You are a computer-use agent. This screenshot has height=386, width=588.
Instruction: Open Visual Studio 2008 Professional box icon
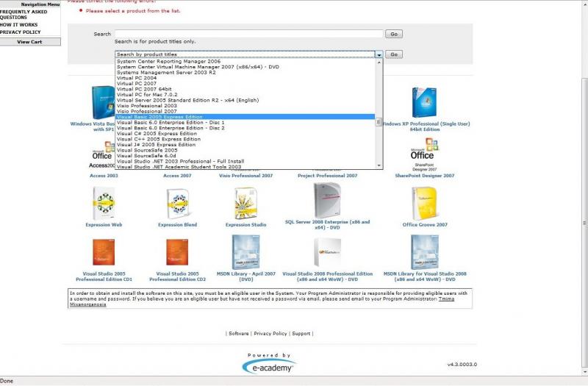[327, 252]
